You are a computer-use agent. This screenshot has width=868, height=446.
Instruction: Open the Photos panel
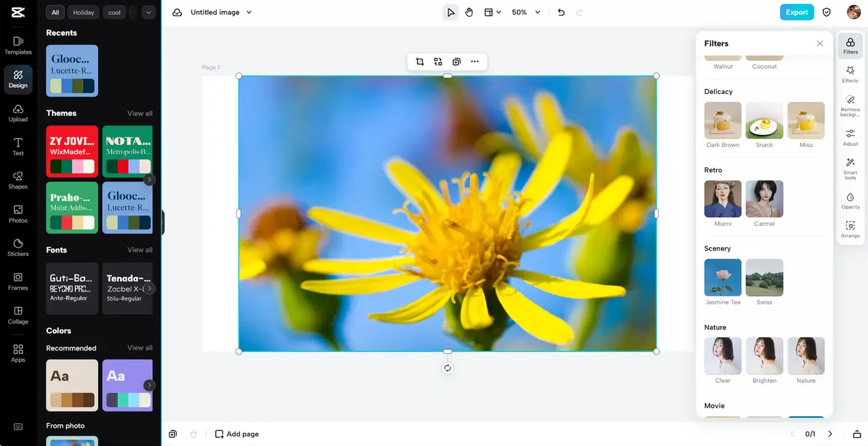(x=18, y=214)
